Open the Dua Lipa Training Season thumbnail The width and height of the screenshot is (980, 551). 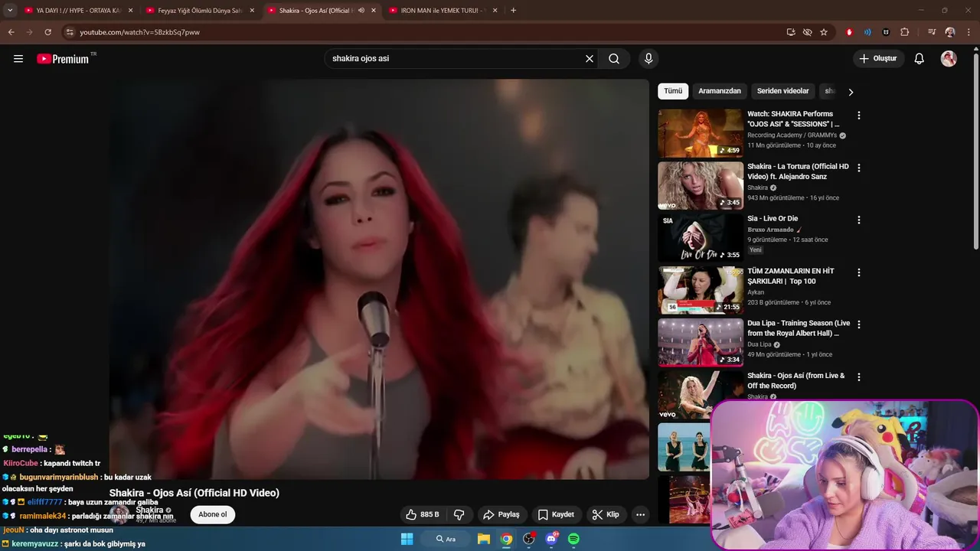pyautogui.click(x=701, y=342)
